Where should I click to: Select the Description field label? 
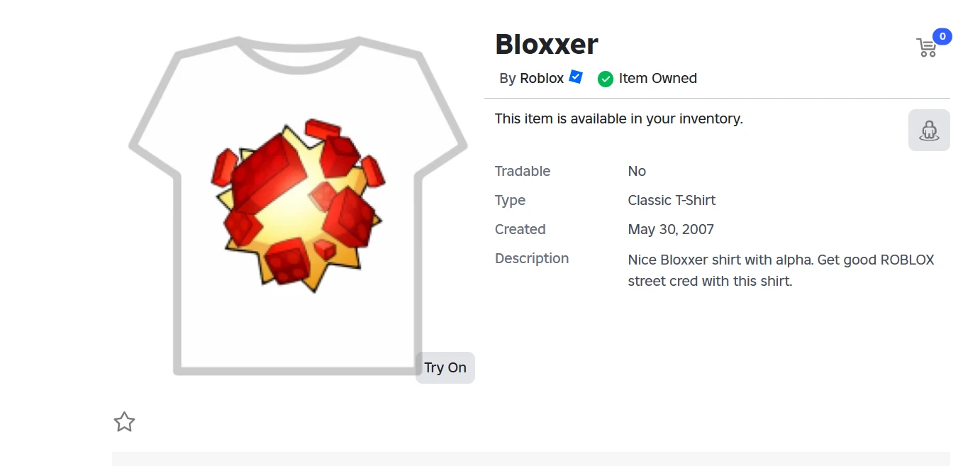pos(531,258)
